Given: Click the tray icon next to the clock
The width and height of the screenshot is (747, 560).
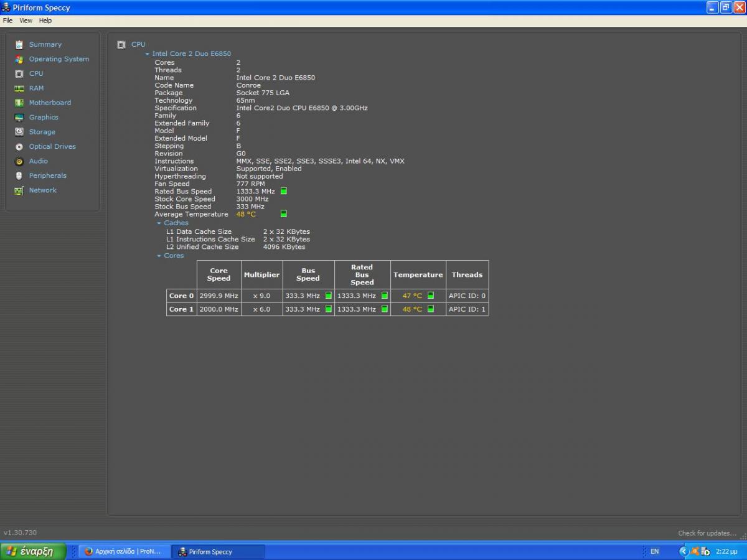Looking at the screenshot, I should coord(705,551).
